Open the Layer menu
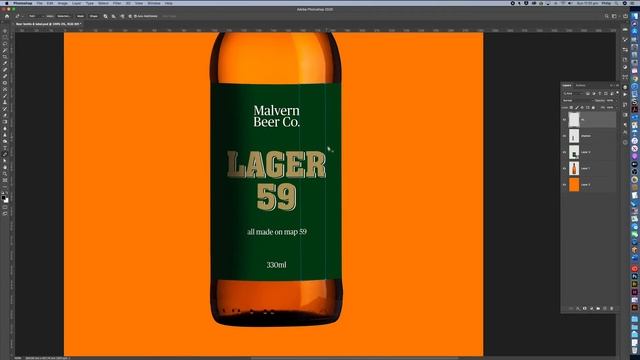 pos(76,3)
